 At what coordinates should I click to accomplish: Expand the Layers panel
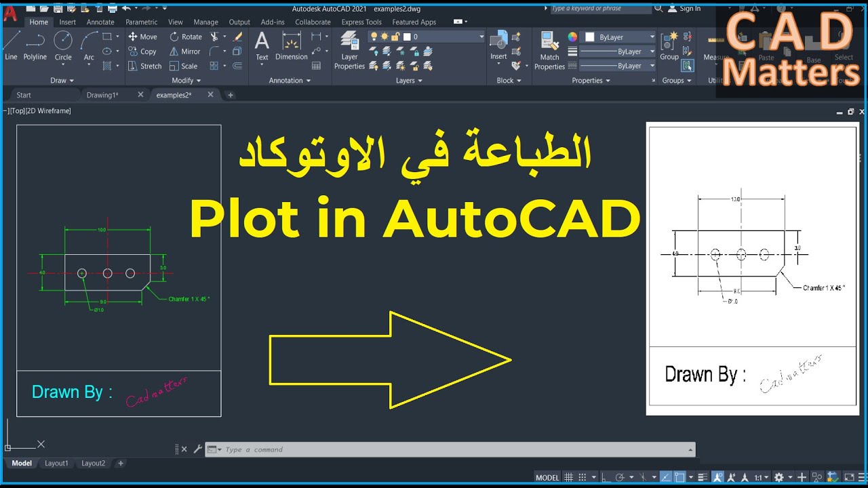coord(409,80)
